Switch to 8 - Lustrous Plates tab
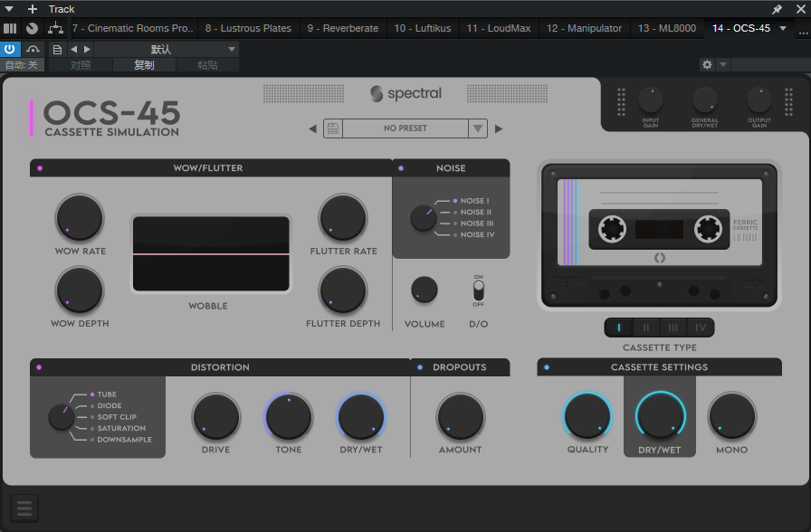The height and width of the screenshot is (532, 811). [248, 28]
